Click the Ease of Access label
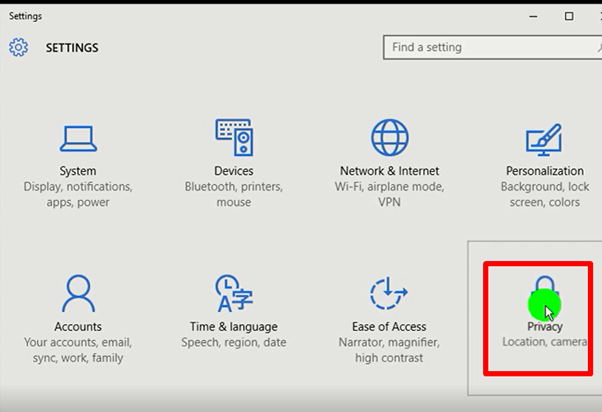 point(389,327)
